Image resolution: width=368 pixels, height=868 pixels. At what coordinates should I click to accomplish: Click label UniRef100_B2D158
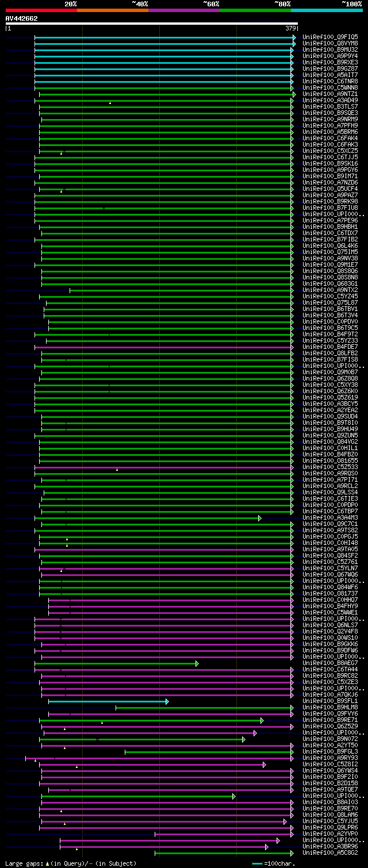coord(330,783)
